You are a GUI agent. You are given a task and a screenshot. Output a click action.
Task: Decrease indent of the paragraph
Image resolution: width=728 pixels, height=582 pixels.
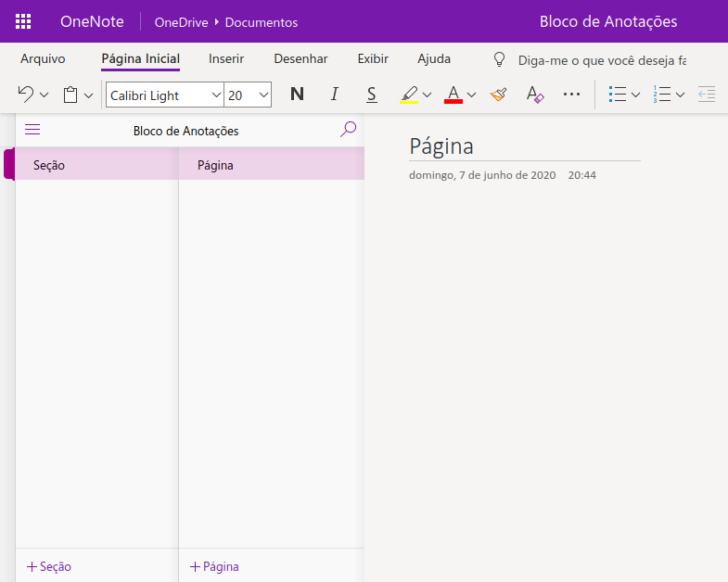[707, 95]
